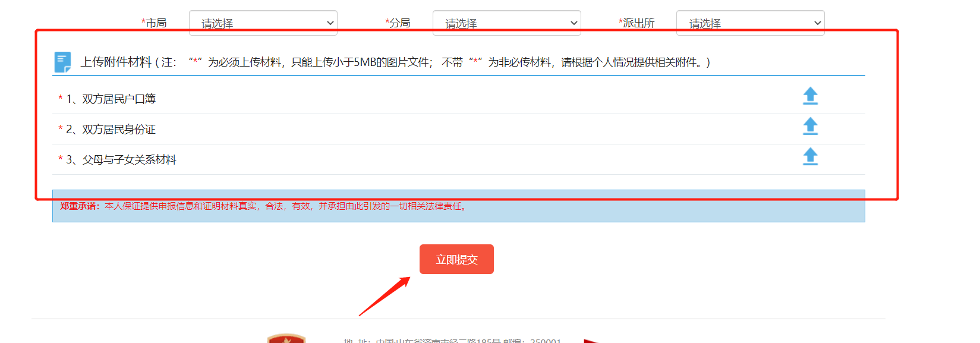This screenshot has width=980, height=343.
Task: Click the 派出所 field label
Action: click(636, 23)
